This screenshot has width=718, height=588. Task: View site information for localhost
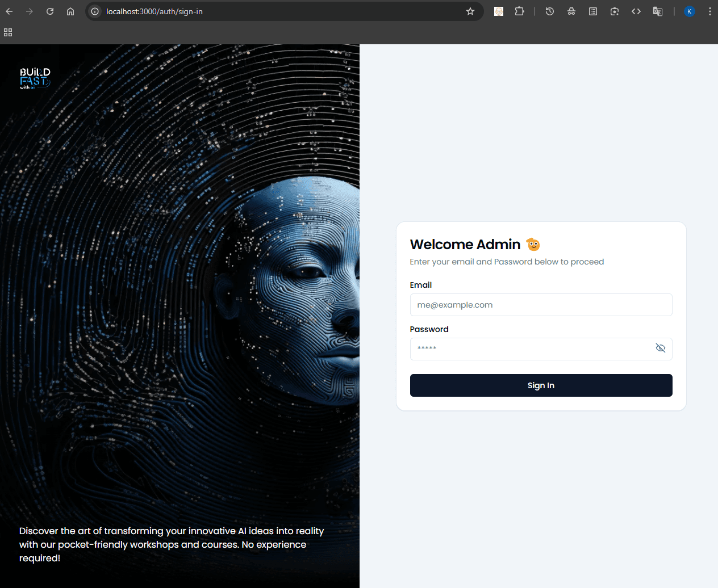[x=95, y=11]
